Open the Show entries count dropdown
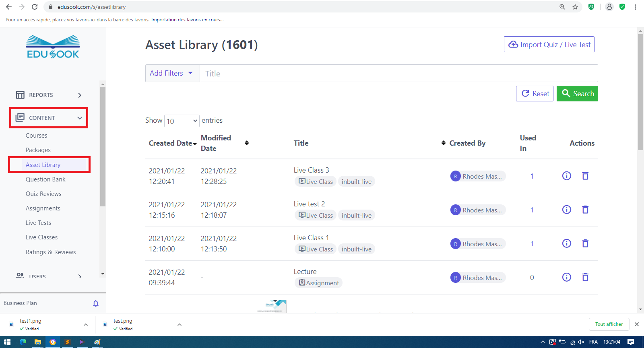 (182, 121)
